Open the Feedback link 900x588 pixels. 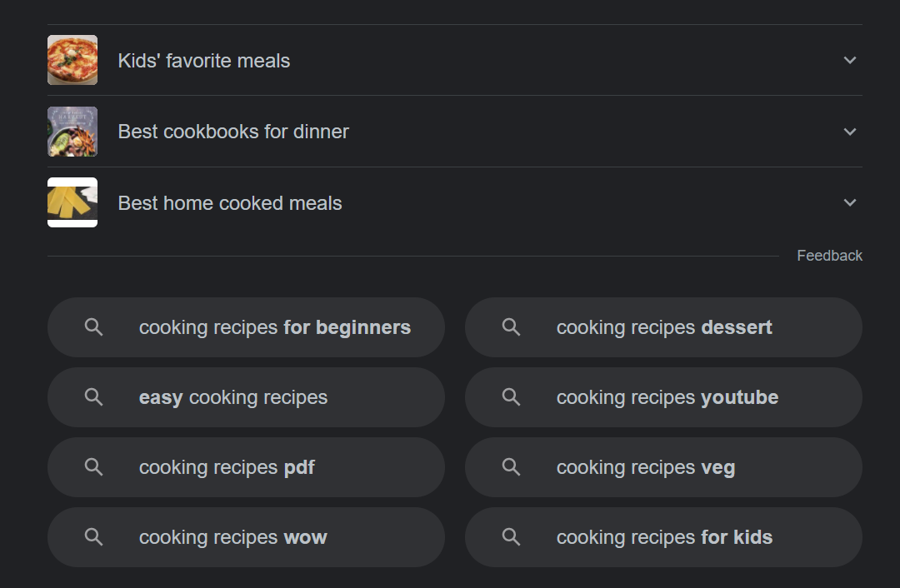click(829, 256)
